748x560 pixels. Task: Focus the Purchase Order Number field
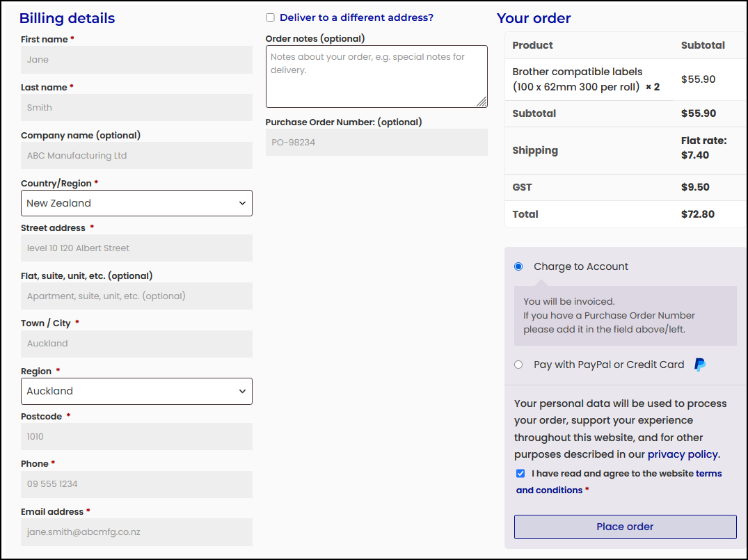point(376,142)
